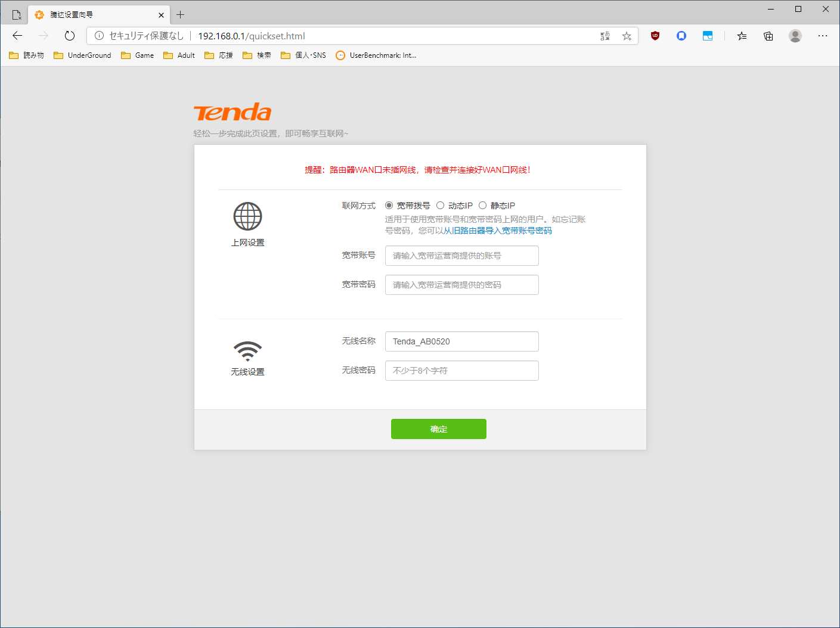This screenshot has height=628, width=840.
Task: Focus the 宽带密码 input field
Action: 462,285
